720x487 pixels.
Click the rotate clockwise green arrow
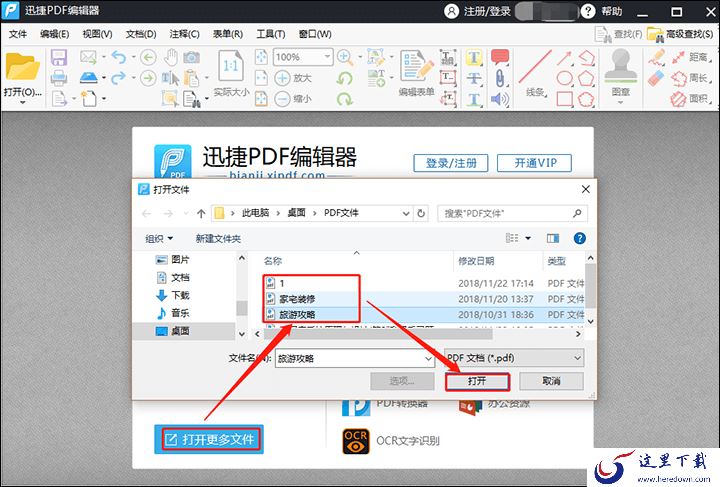tap(344, 99)
